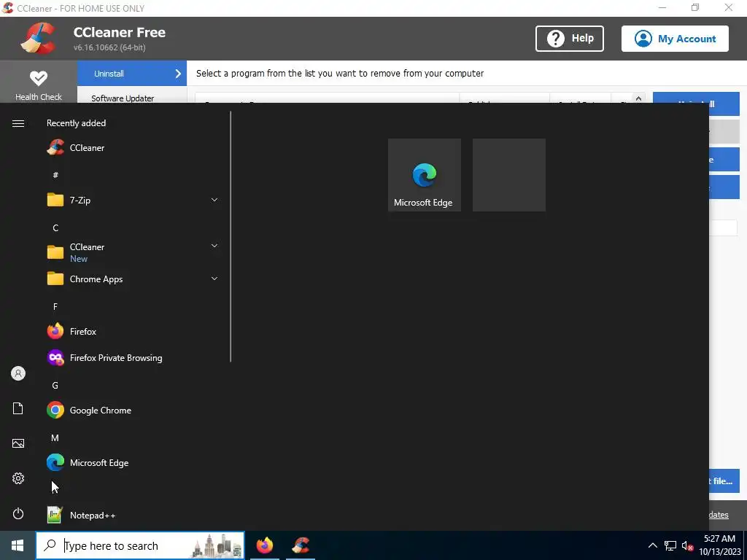The image size is (747, 560).
Task: Jump to letter G section header
Action: (55, 385)
